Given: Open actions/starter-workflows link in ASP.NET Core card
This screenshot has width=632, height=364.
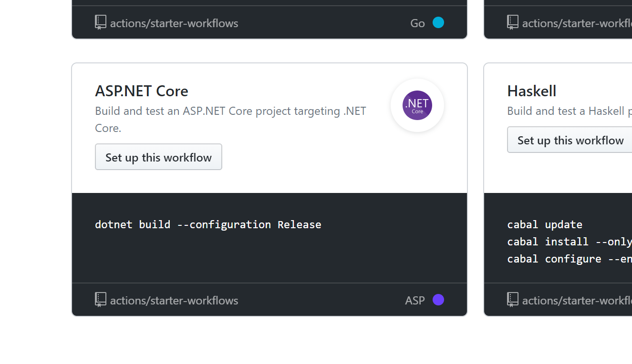Looking at the screenshot, I should [174, 301].
